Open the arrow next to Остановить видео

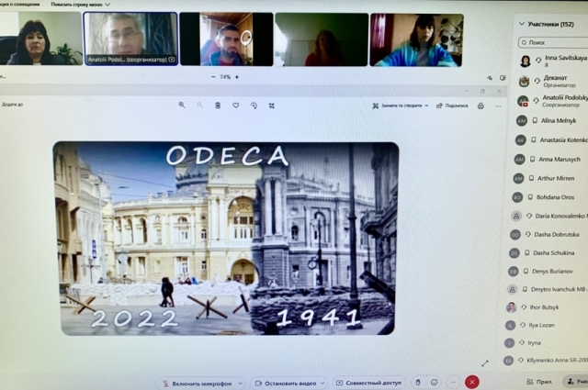tap(323, 383)
